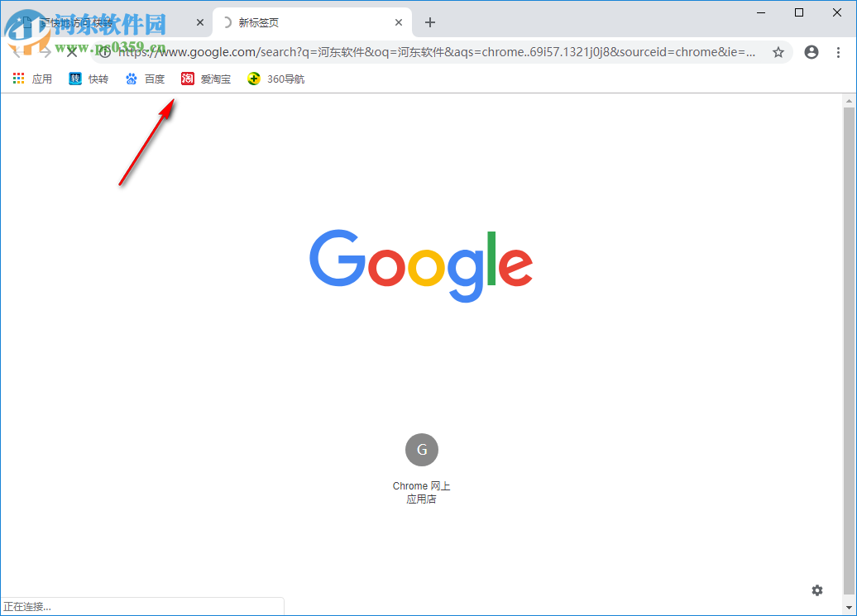Viewport: 857px width, 616px height.
Task: Open the Chrome profile avatar
Action: click(811, 51)
